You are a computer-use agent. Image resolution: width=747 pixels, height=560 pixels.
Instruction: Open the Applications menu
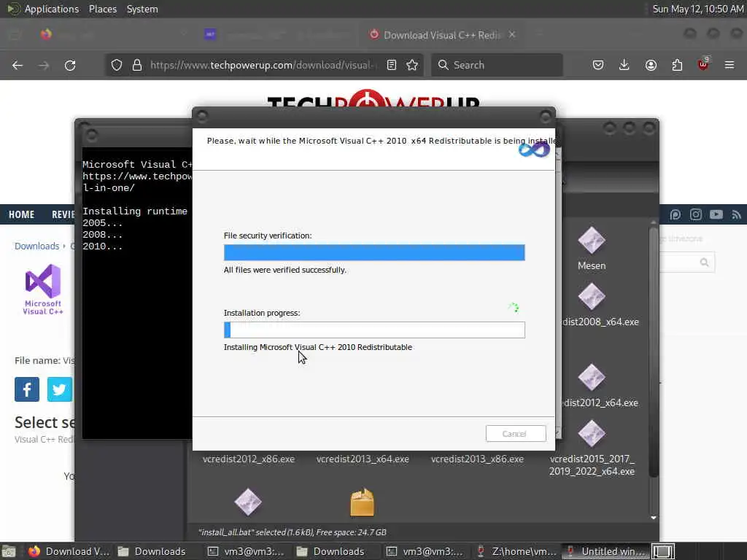(x=52, y=9)
